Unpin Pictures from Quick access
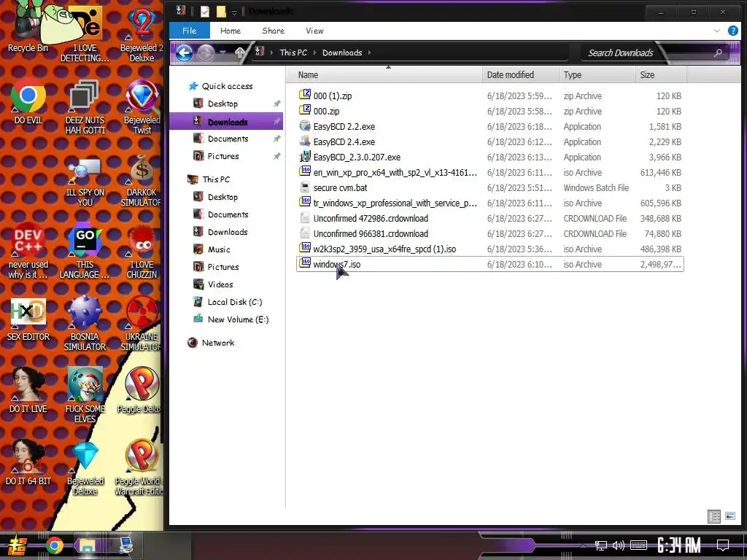Screen dimensions: 747x560 (276, 156)
